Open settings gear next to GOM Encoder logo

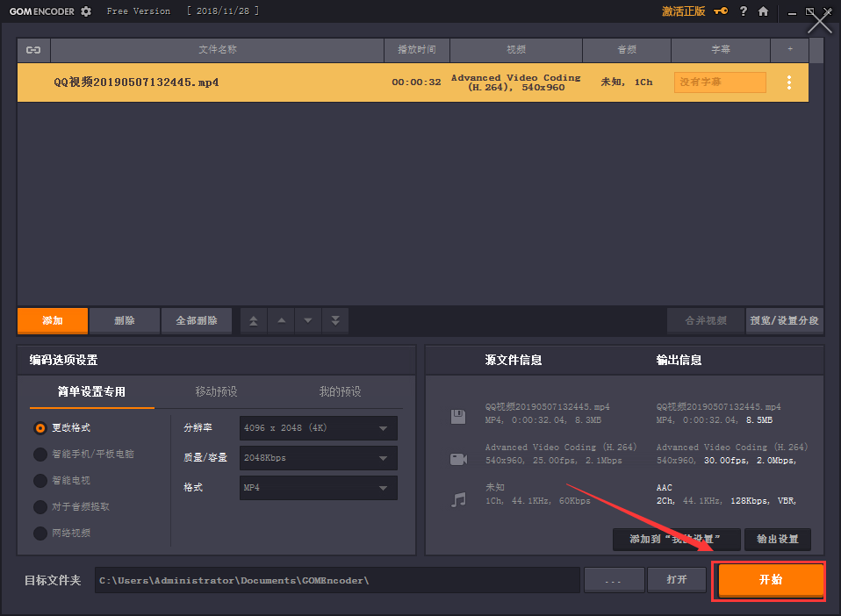85,11
